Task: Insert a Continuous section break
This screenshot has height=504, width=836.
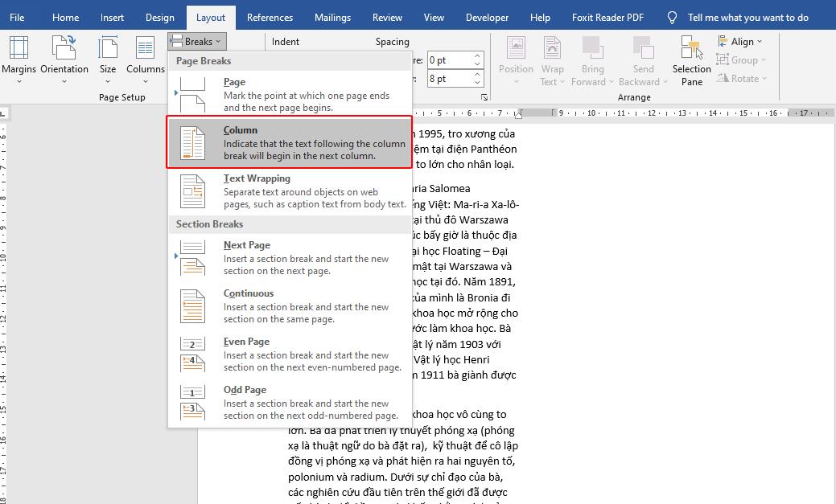Action: pyautogui.click(x=266, y=305)
